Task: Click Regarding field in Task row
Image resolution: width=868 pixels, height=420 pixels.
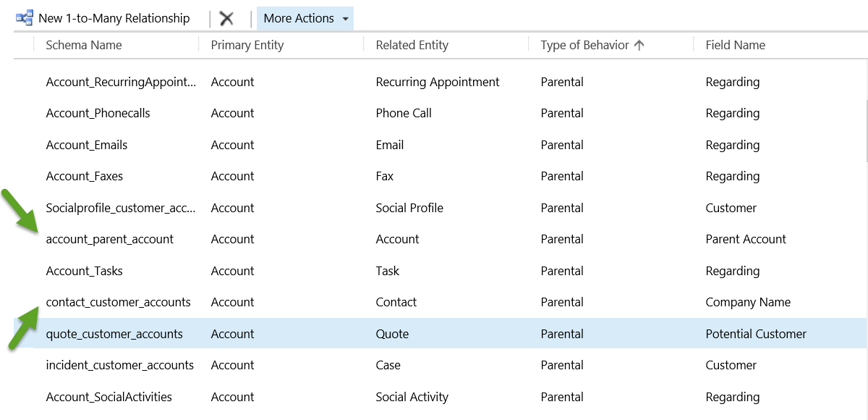Action: pos(733,271)
